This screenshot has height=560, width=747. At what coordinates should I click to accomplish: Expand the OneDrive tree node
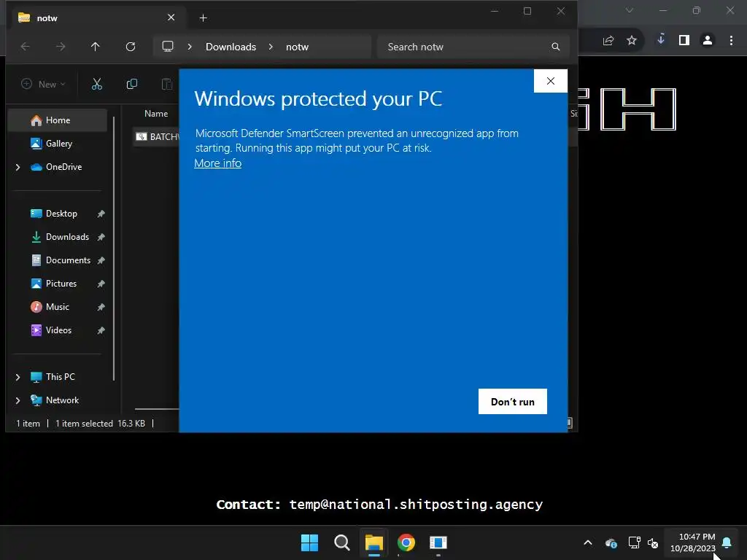[x=18, y=167]
